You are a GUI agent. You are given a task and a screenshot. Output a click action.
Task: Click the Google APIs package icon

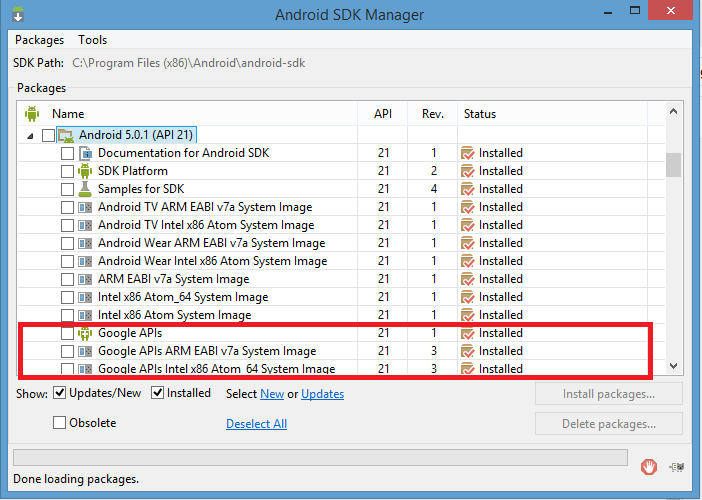85,333
